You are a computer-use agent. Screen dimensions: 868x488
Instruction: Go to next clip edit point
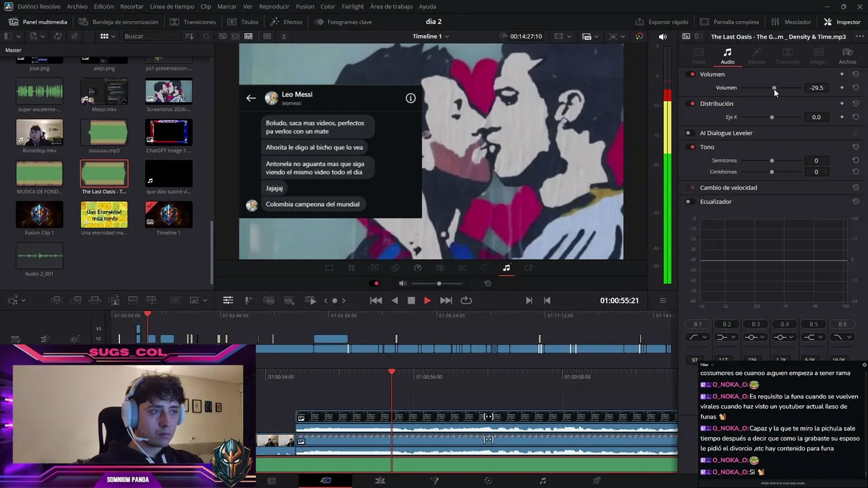tap(529, 300)
